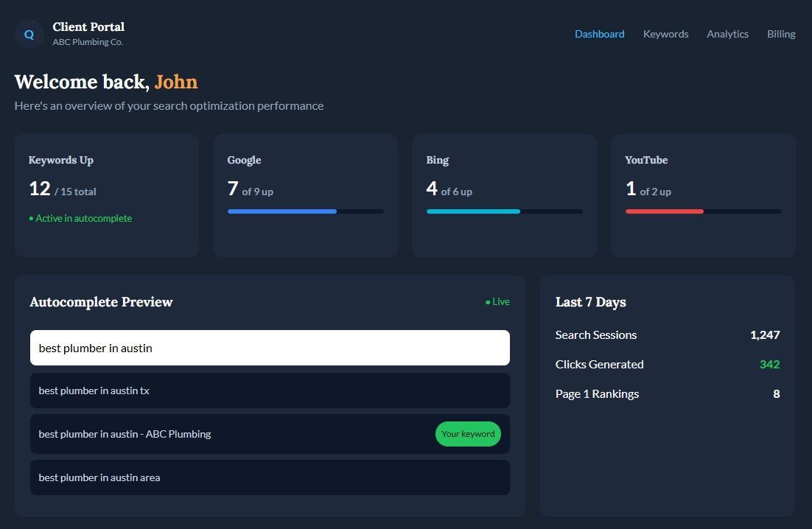The image size is (812, 529).
Task: Click the Page 1 Rankings row
Action: pos(667,394)
